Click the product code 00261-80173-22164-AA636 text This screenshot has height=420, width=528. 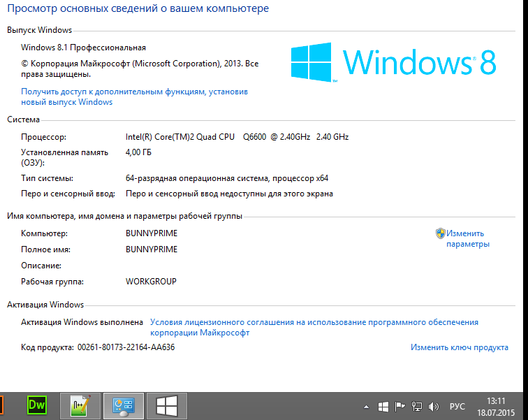(x=126, y=347)
